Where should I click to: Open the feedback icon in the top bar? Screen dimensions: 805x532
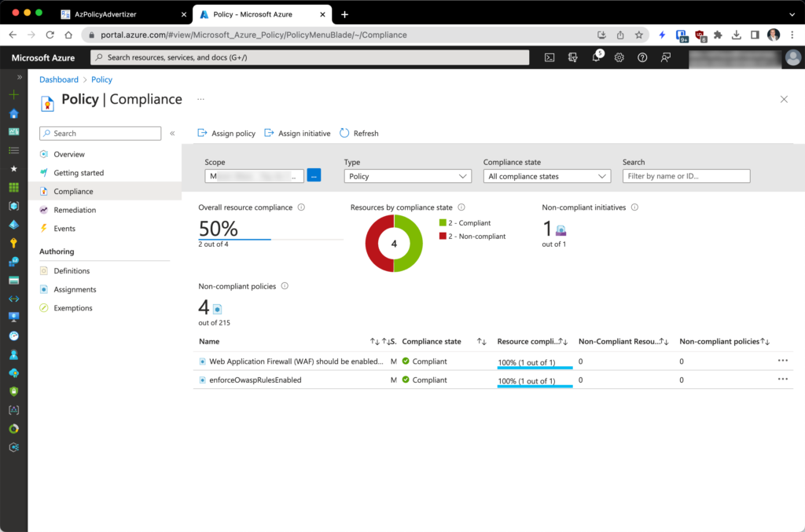click(666, 57)
